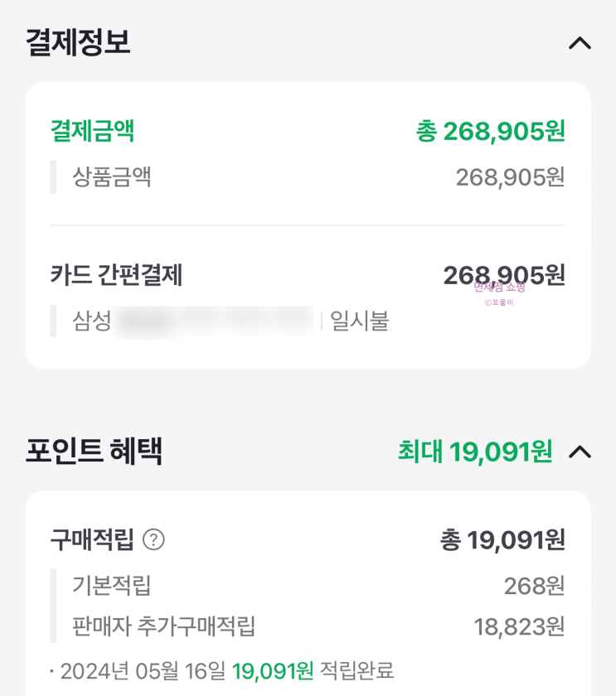Viewport: 616px width, 696px height.
Task: Click the 268원 basic points value
Action: [x=534, y=586]
